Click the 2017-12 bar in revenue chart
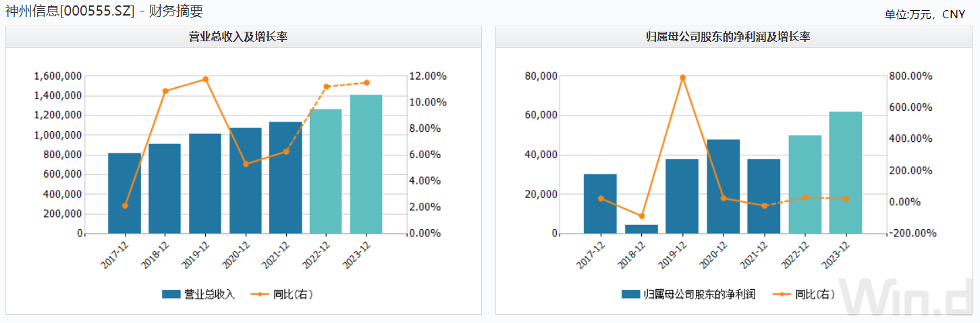 (x=124, y=193)
